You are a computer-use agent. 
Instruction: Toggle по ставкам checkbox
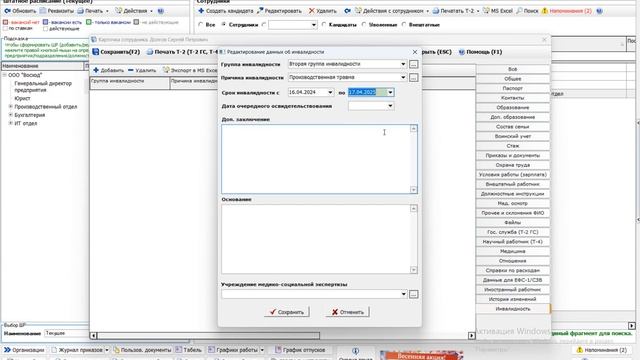tap(5, 29)
